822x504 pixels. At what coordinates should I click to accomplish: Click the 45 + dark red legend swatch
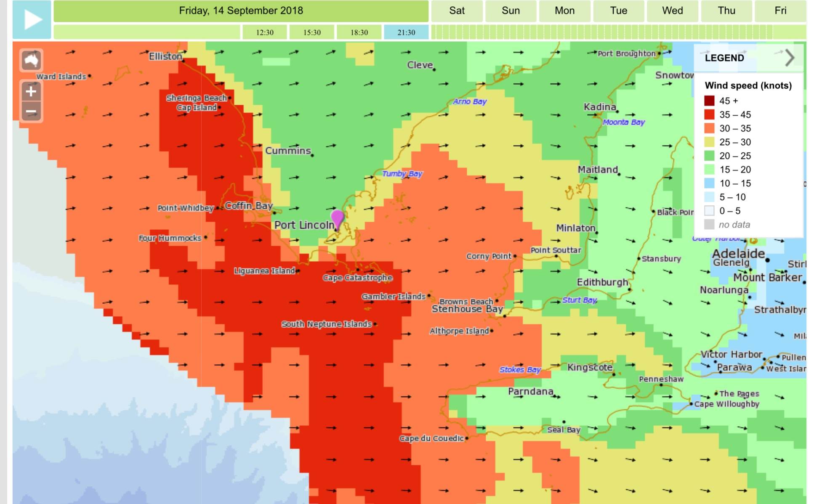pyautogui.click(x=709, y=101)
